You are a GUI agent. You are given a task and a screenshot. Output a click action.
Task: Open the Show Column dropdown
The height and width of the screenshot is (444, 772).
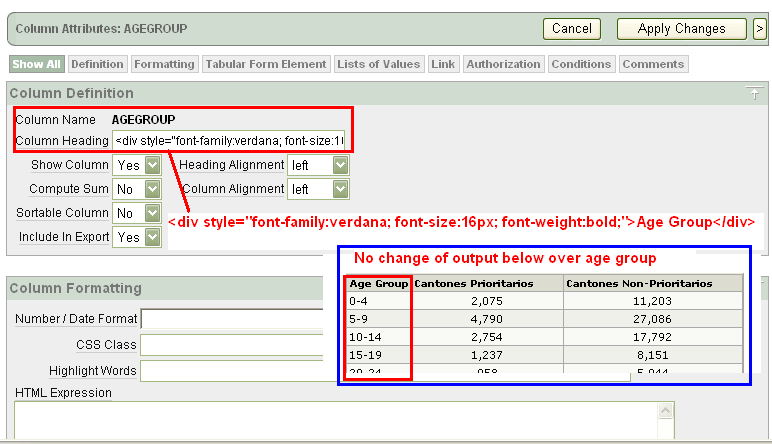137,165
